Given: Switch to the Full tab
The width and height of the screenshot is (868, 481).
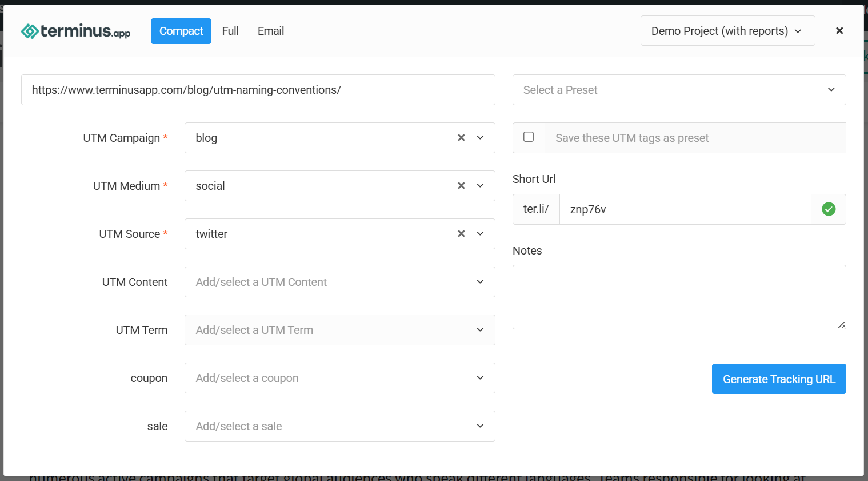Looking at the screenshot, I should tap(230, 31).
